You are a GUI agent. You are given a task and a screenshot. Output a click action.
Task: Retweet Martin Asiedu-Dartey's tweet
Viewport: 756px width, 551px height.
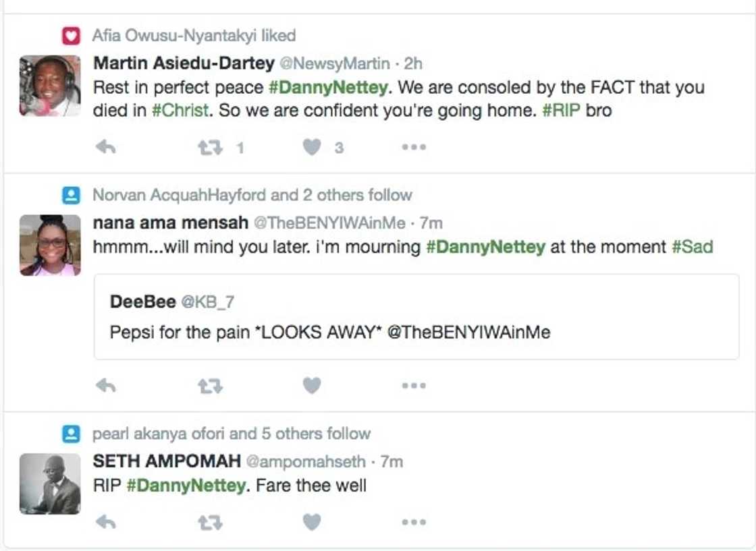coord(210,146)
